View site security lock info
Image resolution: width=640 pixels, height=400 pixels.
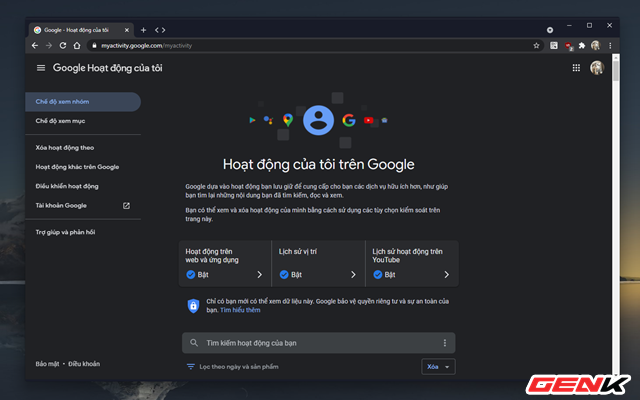coord(94,46)
